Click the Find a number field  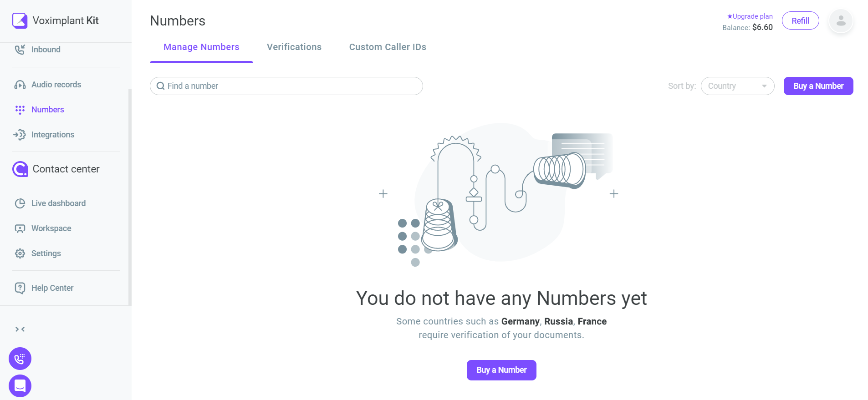point(286,86)
